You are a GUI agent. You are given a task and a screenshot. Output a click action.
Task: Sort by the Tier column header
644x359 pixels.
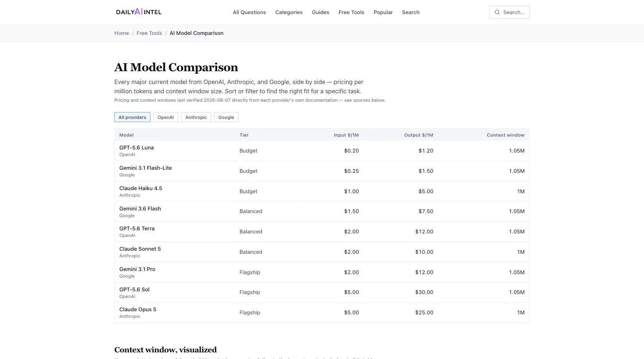(244, 135)
